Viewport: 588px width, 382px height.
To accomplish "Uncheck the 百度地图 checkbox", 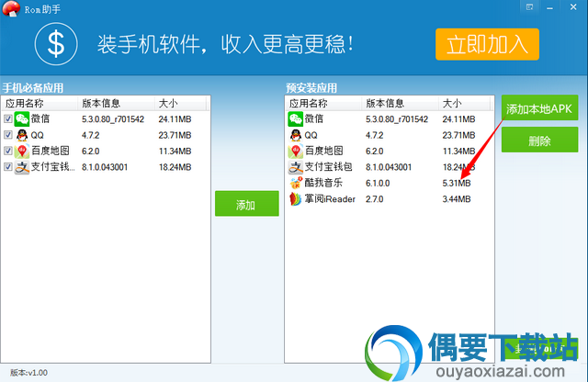I will (8, 151).
